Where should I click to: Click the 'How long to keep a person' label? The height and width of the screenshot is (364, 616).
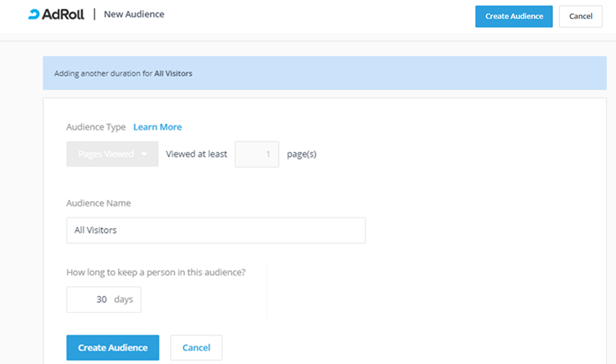pos(156,272)
